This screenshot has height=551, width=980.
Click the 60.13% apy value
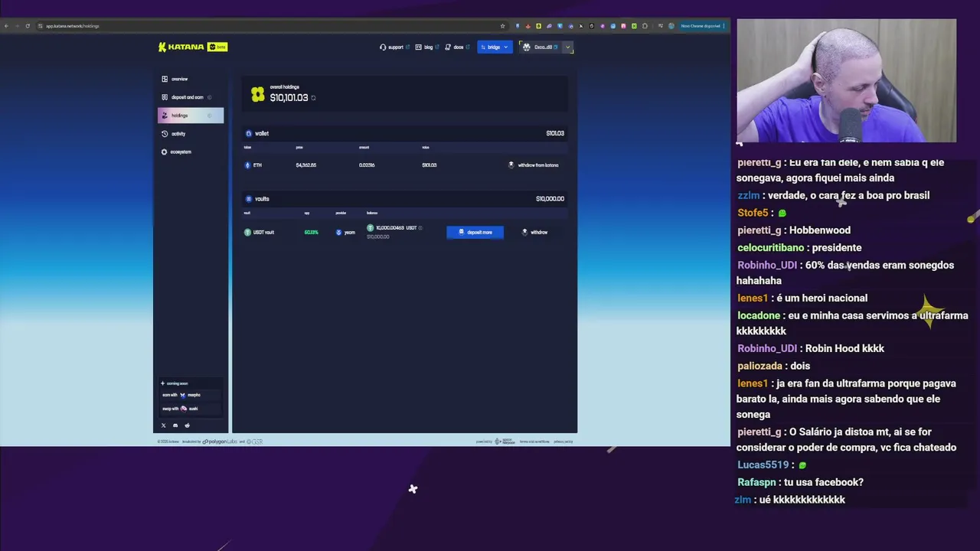tap(311, 232)
